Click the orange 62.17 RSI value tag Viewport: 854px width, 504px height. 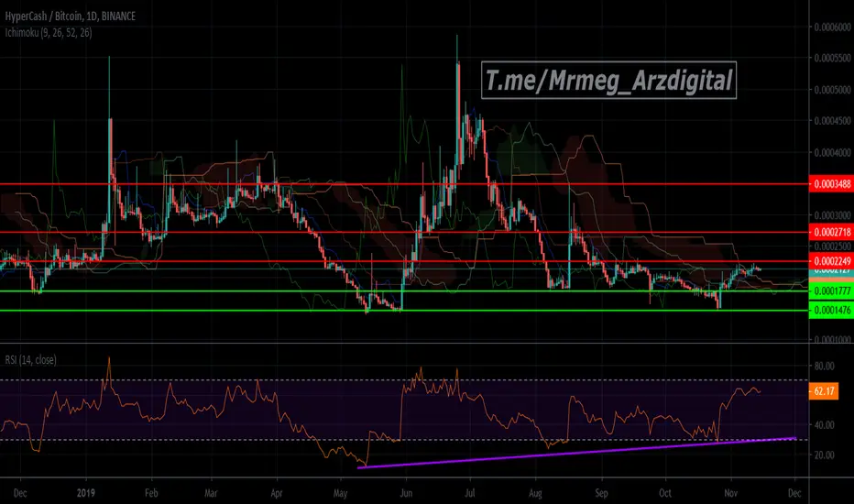click(824, 391)
